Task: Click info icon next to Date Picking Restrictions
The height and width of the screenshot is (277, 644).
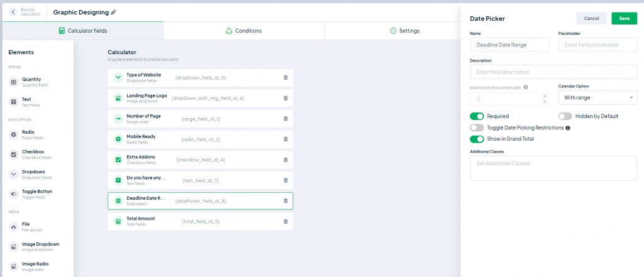Action: coord(568,128)
